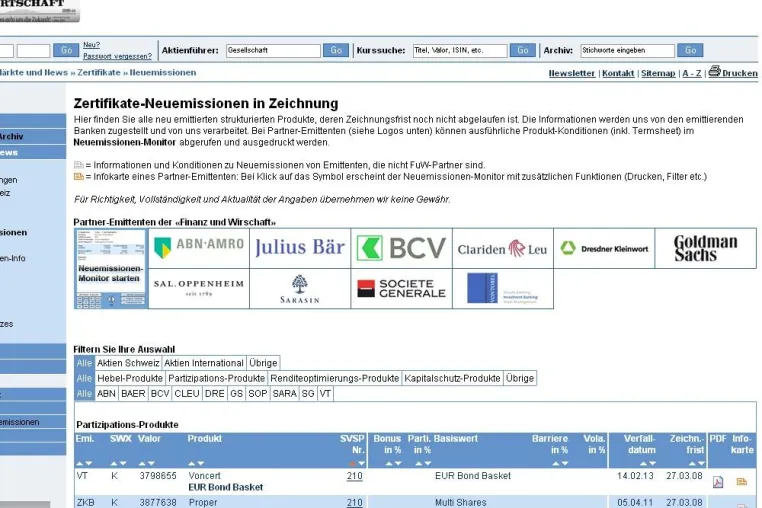The height and width of the screenshot is (508, 762).
Task: Focus the Gesellschaft input field
Action: (273, 51)
